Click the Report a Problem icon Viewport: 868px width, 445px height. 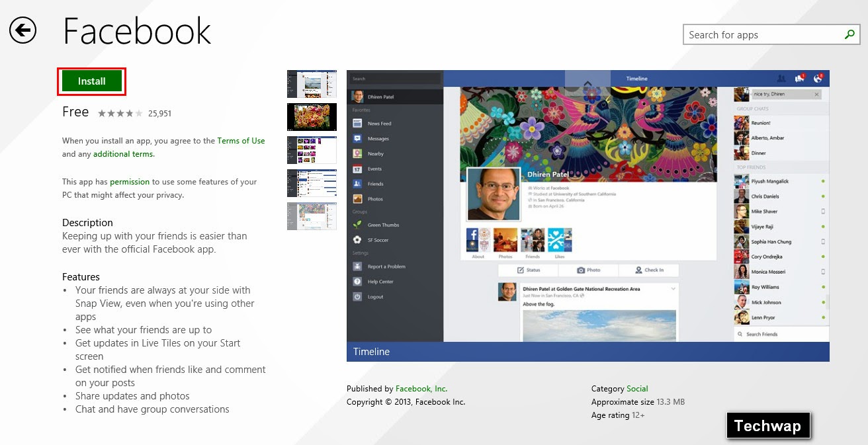coord(357,266)
